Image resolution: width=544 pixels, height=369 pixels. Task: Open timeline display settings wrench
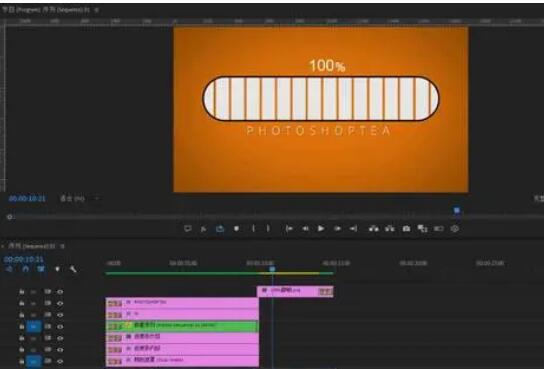coord(73,269)
